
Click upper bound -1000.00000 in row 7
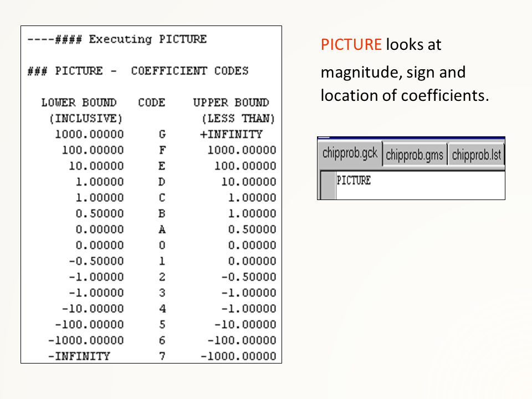pyautogui.click(x=238, y=356)
